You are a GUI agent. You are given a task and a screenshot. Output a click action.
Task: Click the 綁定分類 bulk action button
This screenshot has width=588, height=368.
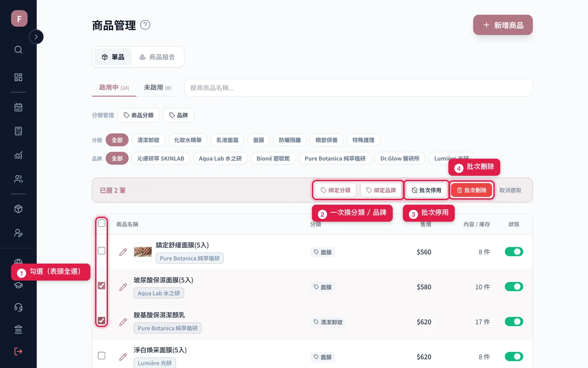336,190
